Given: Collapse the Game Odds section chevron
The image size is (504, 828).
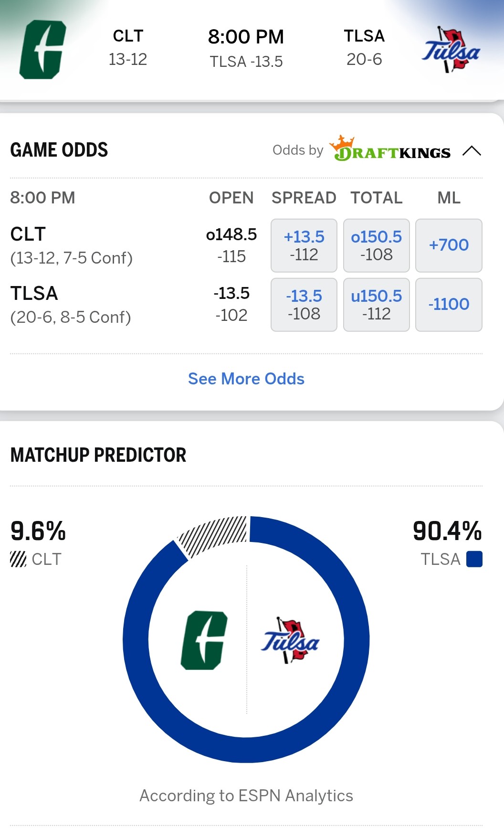Looking at the screenshot, I should point(472,151).
